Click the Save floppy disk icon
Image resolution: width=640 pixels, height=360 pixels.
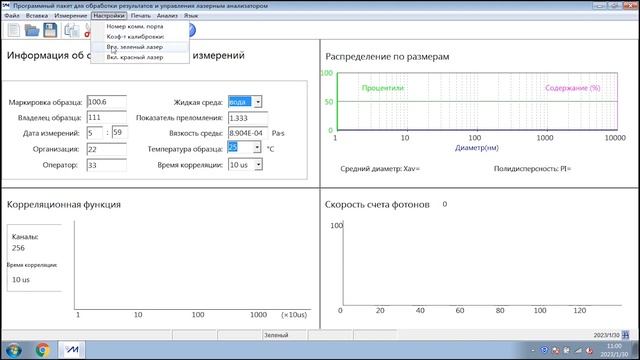[50, 30]
